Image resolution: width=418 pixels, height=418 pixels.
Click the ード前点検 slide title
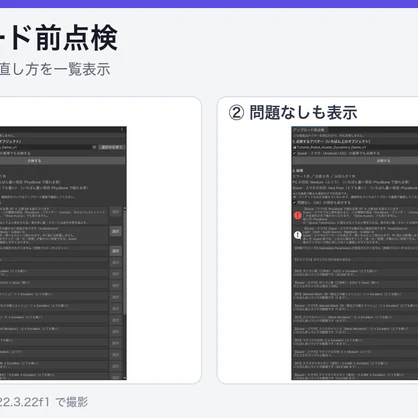59,38
